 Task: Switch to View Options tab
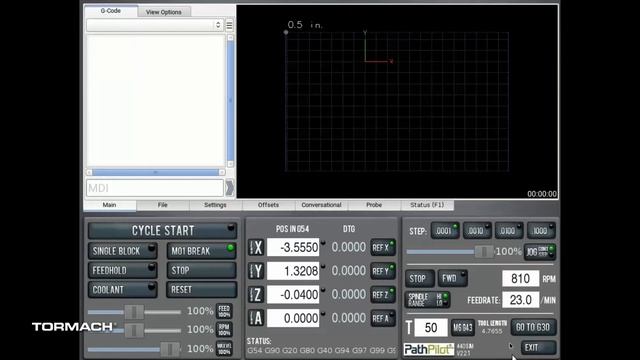pyautogui.click(x=164, y=12)
